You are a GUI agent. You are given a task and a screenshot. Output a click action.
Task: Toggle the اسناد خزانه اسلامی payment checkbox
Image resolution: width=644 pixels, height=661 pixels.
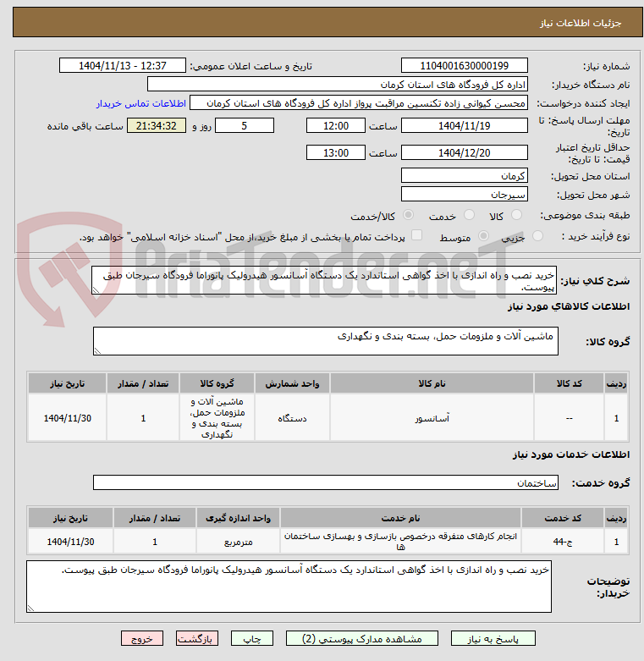click(416, 235)
